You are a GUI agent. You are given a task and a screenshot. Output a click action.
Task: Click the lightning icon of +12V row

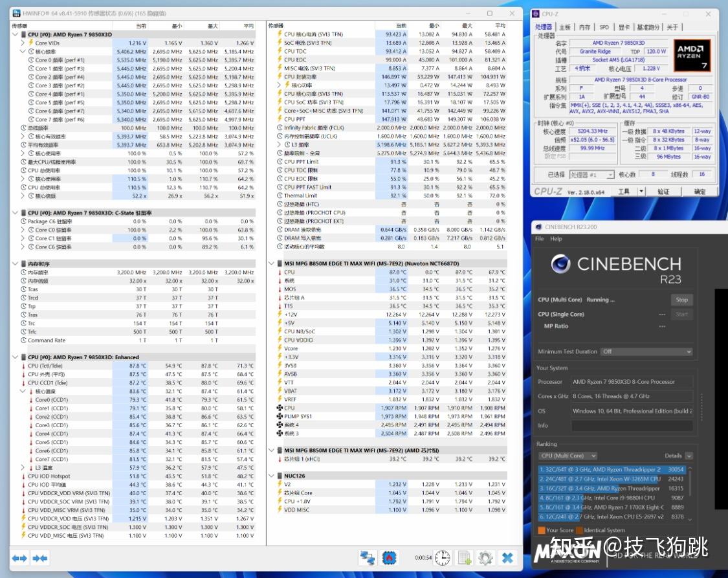click(x=280, y=315)
